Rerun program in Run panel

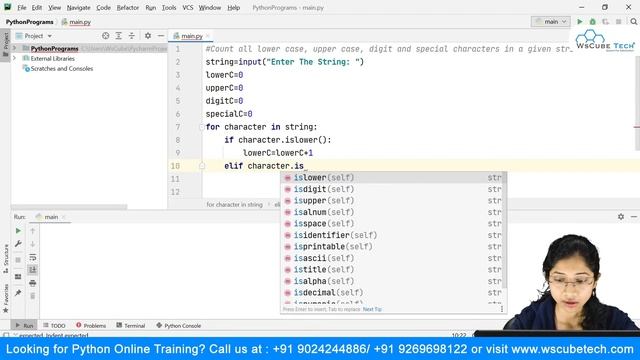point(18,231)
